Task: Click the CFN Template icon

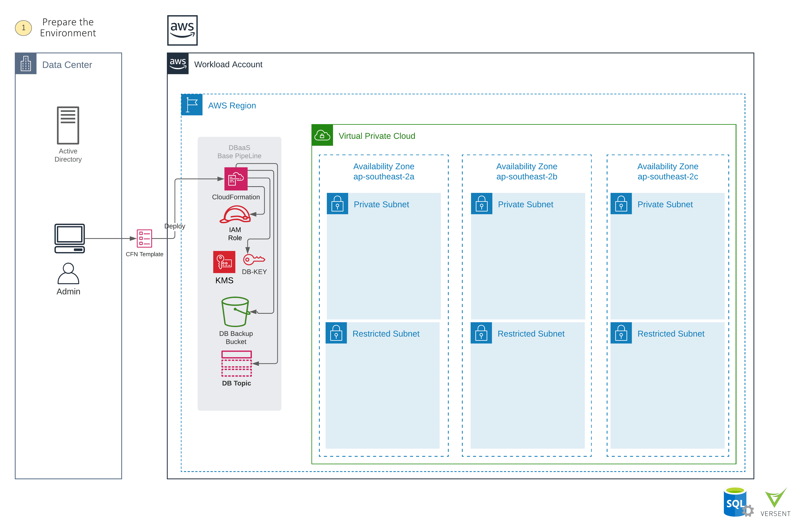Action: 144,238
